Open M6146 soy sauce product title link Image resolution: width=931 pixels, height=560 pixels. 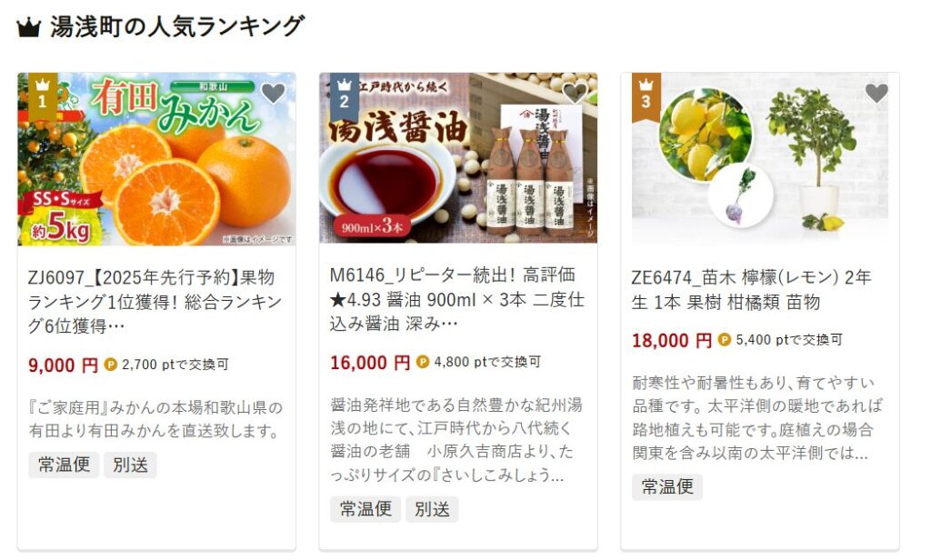coord(457,299)
